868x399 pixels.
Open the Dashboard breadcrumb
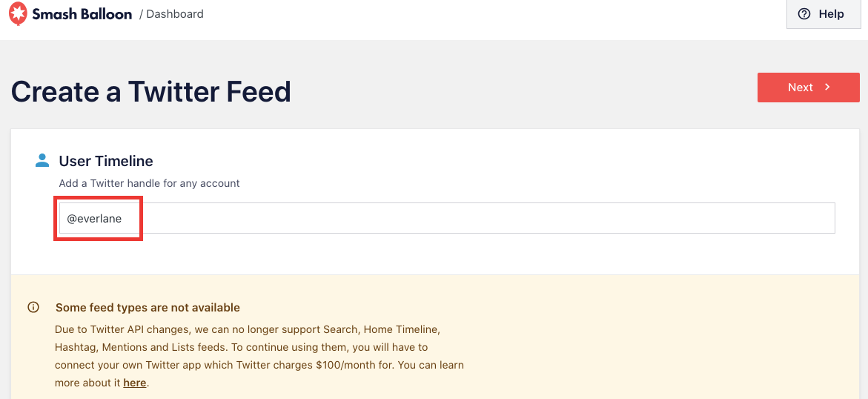pos(175,14)
